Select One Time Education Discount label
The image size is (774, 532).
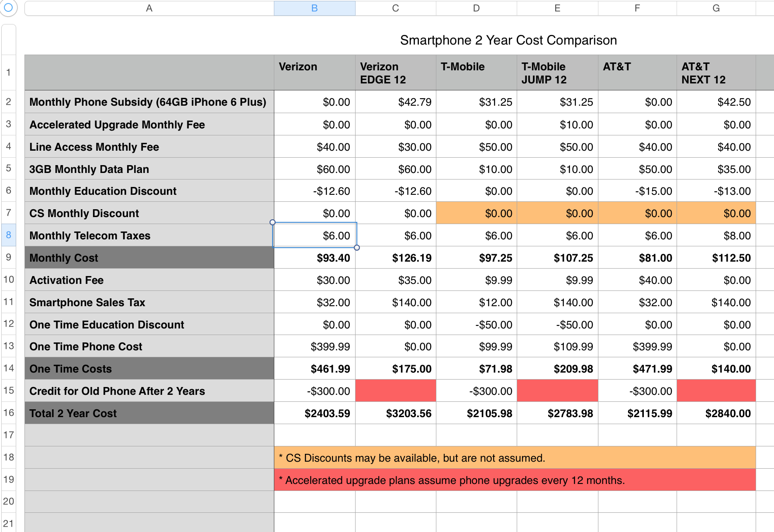149,325
